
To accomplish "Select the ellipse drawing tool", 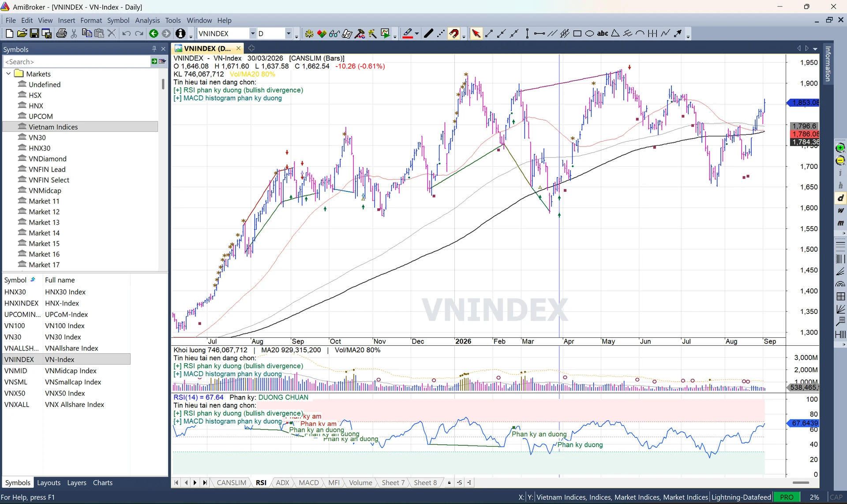I will click(589, 34).
